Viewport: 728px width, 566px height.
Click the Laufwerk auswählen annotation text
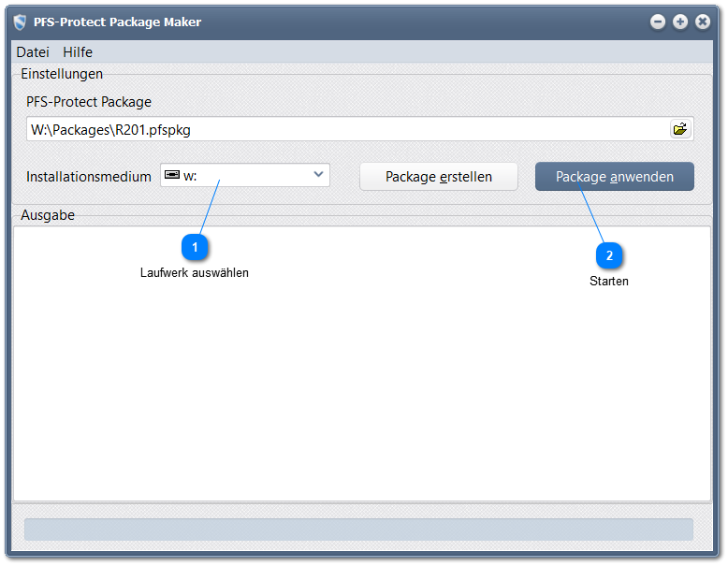tap(195, 273)
